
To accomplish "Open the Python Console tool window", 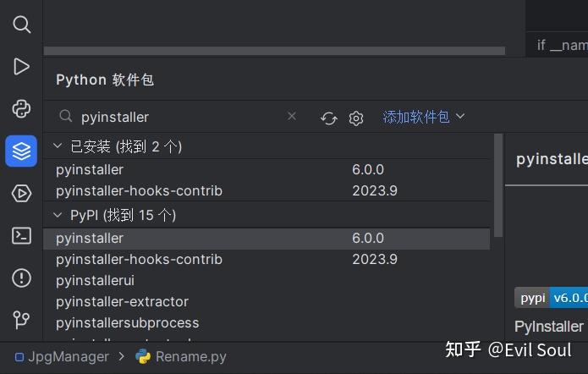I will [x=21, y=108].
